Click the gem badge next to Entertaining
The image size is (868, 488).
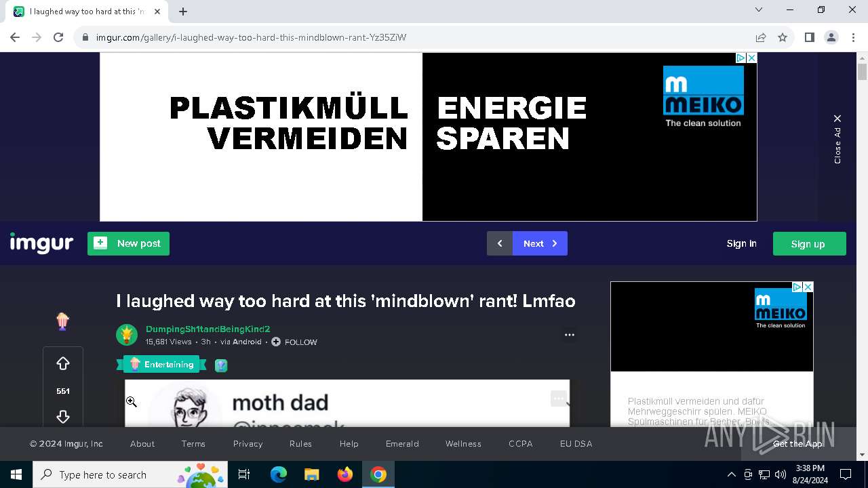[x=221, y=365]
